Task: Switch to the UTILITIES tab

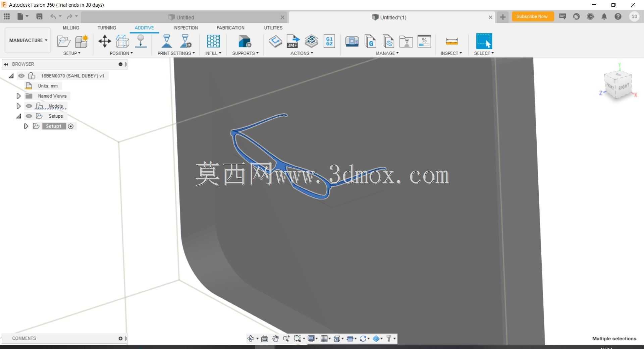Action: pyautogui.click(x=273, y=28)
